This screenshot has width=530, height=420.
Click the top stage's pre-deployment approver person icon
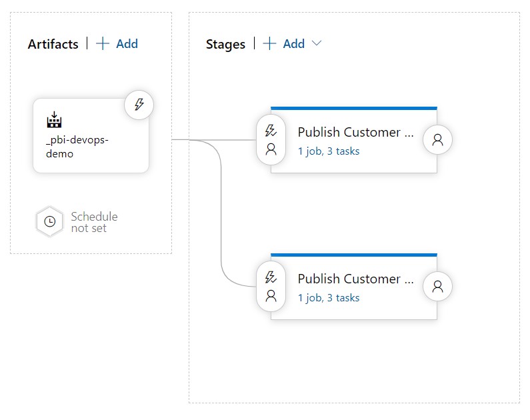coord(271,149)
